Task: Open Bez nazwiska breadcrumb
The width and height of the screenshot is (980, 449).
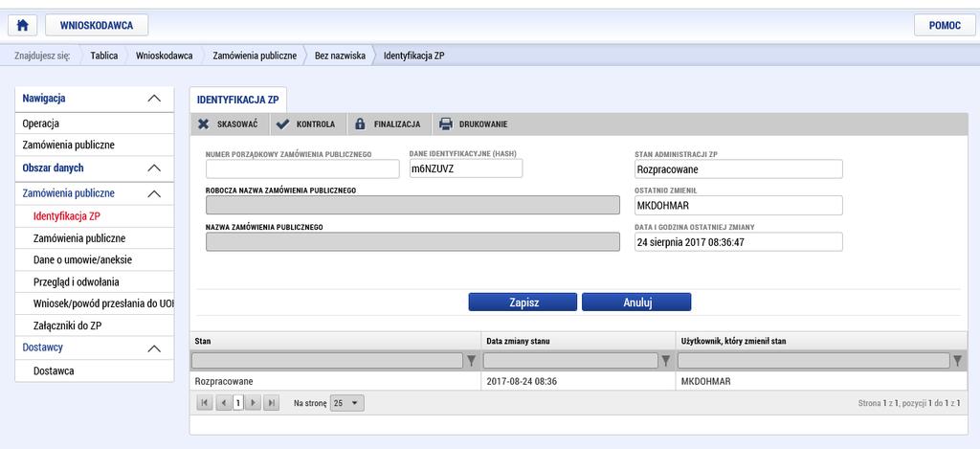Action: 340,56
